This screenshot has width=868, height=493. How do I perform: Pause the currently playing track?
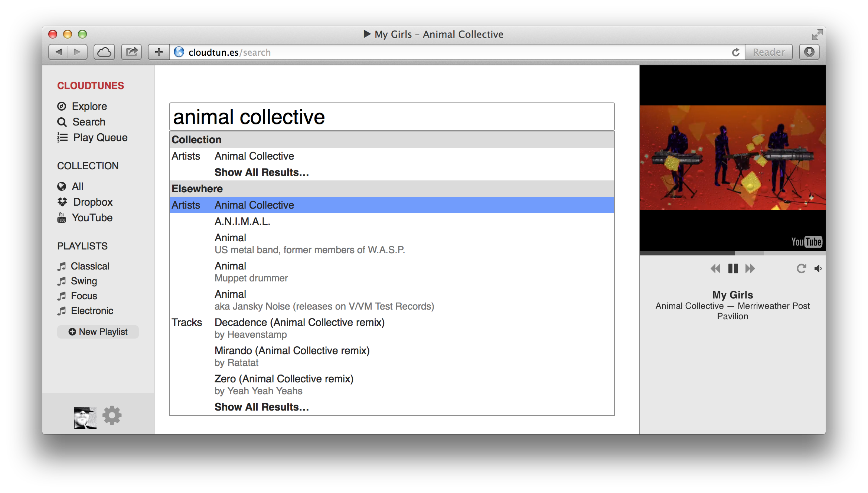(x=732, y=268)
